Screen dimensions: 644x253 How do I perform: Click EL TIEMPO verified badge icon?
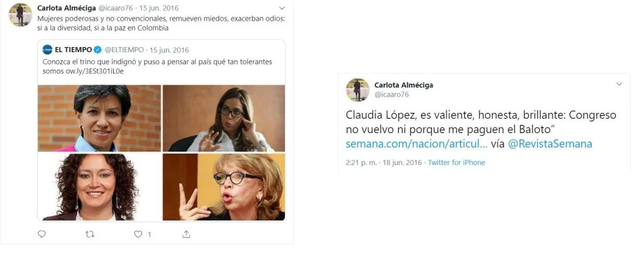pos(97,50)
